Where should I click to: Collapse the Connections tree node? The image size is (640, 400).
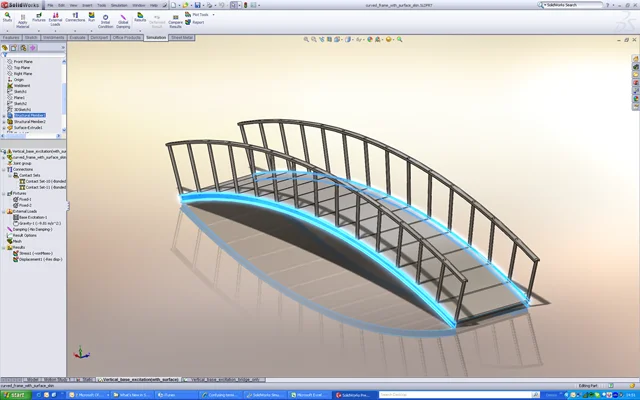point(4,169)
